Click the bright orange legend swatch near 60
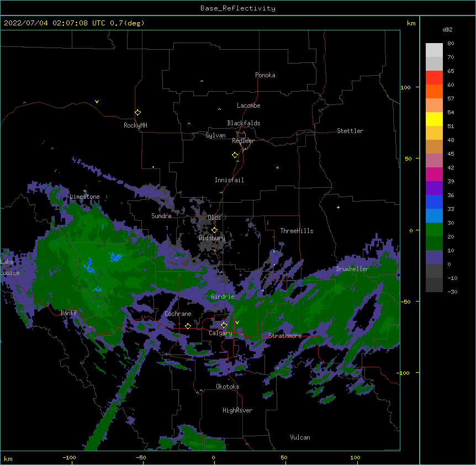The width and height of the screenshot is (476, 465). point(434,91)
